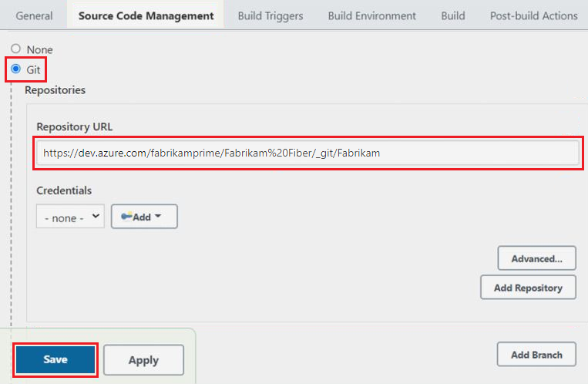Screen dimensions: 588x384
Task: Click the Add Branch button
Action: [536, 355]
